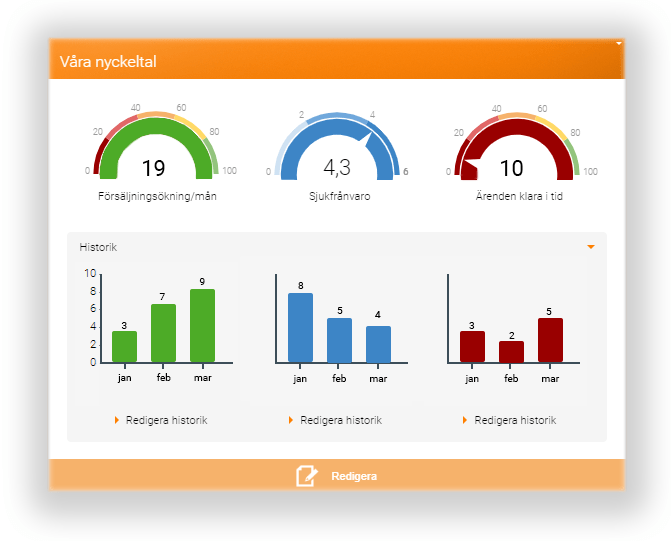The width and height of the screenshot is (671, 541).
Task: Open Redigera historik under the green bar chart
Action: tap(166, 420)
